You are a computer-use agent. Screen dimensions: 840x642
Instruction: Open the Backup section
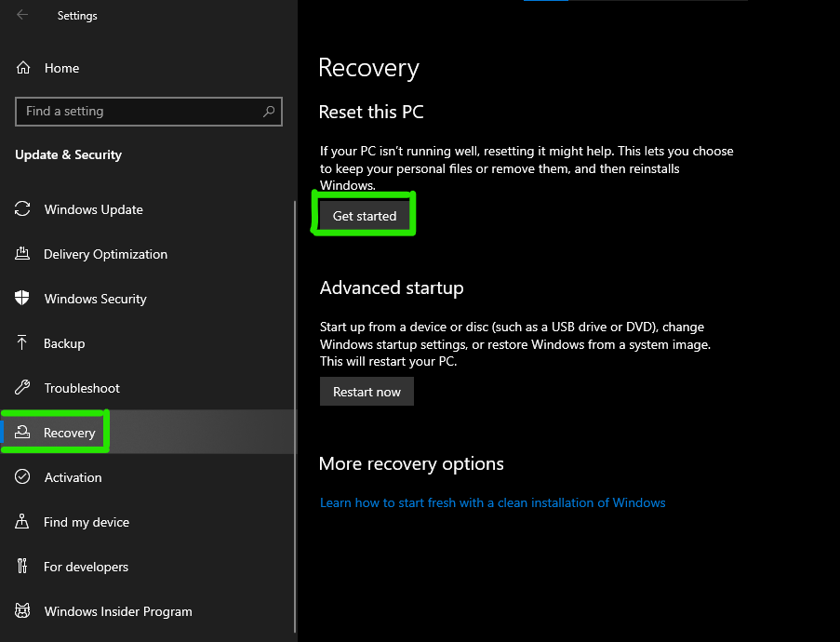pyautogui.click(x=149, y=343)
